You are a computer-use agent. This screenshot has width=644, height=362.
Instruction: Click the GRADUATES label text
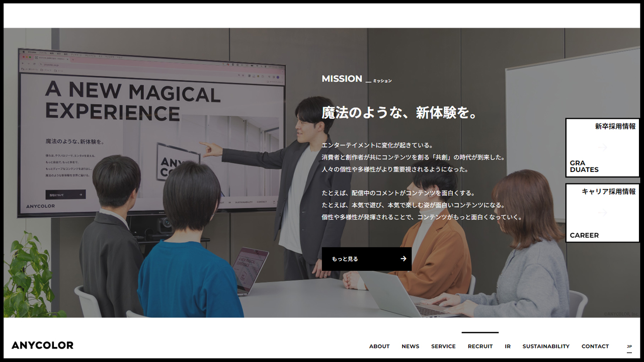click(x=584, y=166)
